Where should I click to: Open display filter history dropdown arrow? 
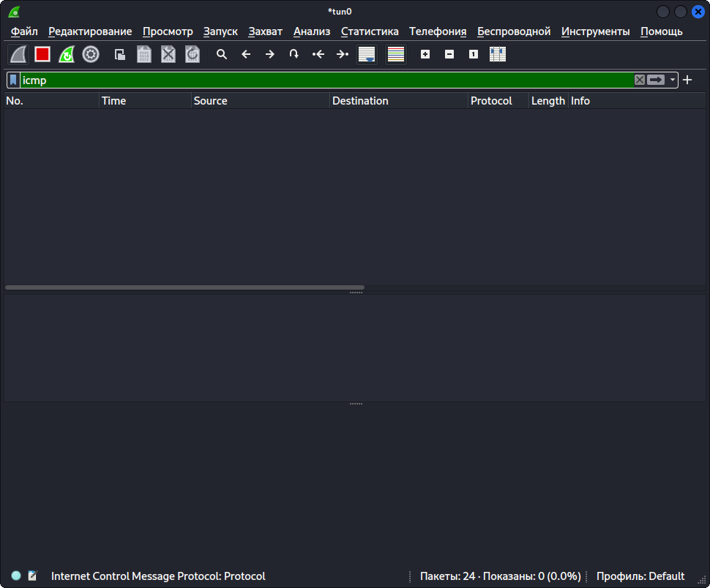pos(673,80)
